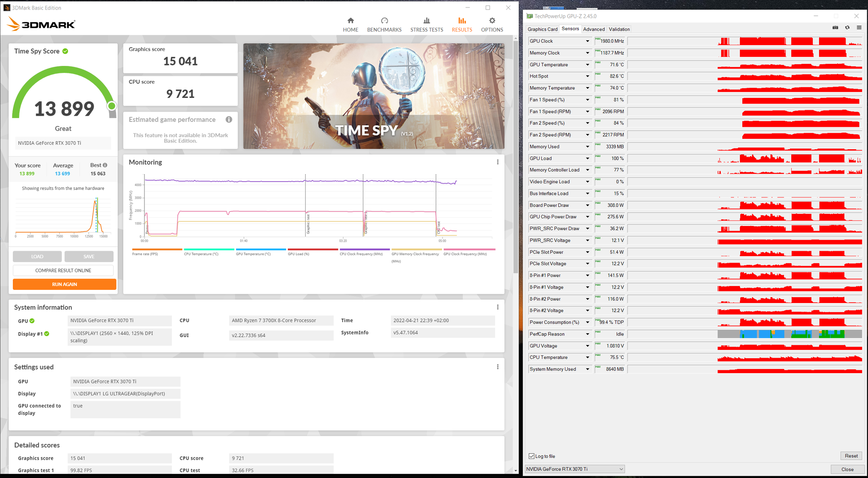Click info icon beside Estimated game performance

coord(229,119)
